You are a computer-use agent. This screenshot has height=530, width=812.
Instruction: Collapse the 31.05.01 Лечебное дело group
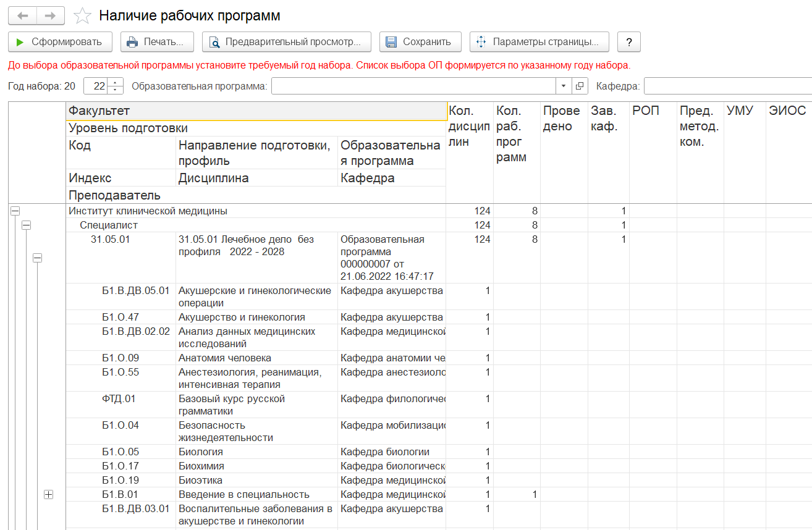pos(37,258)
